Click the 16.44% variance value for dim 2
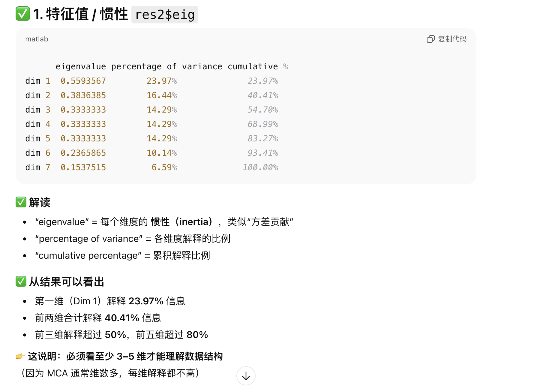Screen dimensions: 534x392 pos(161,95)
